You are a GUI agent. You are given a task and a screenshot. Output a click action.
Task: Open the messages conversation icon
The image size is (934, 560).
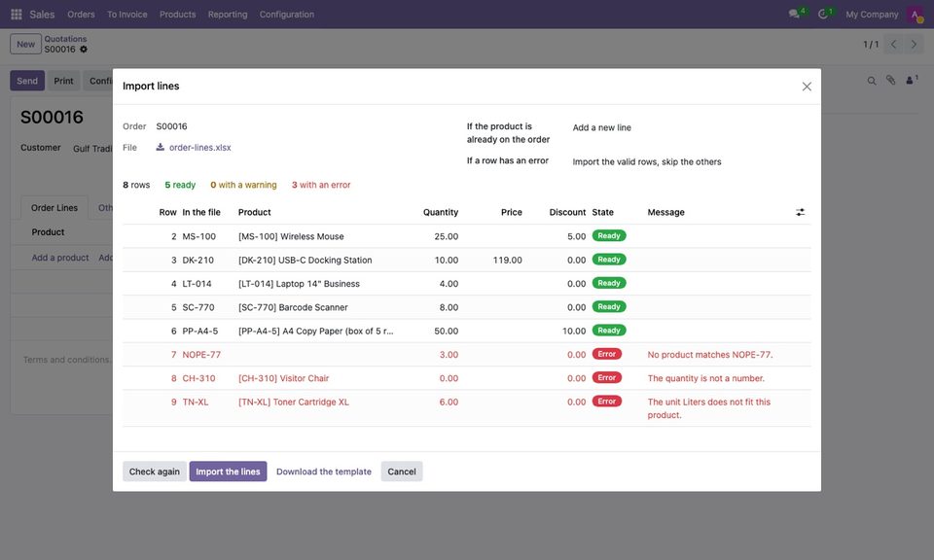(x=794, y=14)
